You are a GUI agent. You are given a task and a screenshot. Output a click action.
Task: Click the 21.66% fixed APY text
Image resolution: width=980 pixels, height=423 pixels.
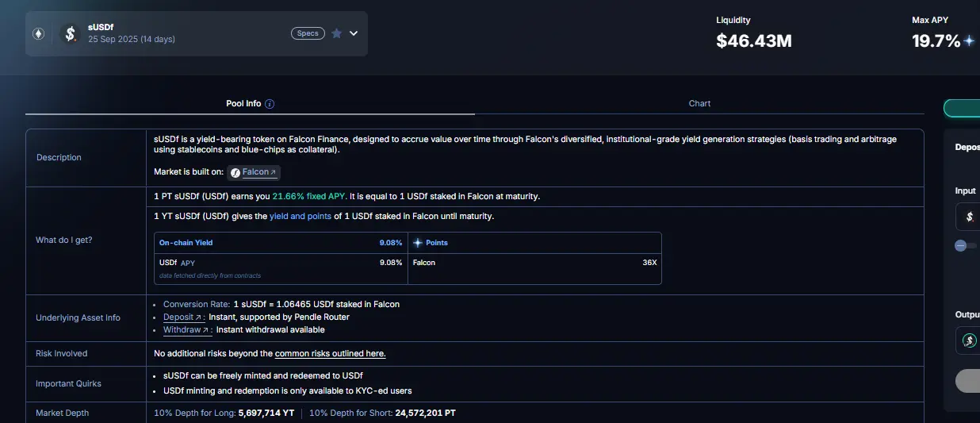(309, 196)
